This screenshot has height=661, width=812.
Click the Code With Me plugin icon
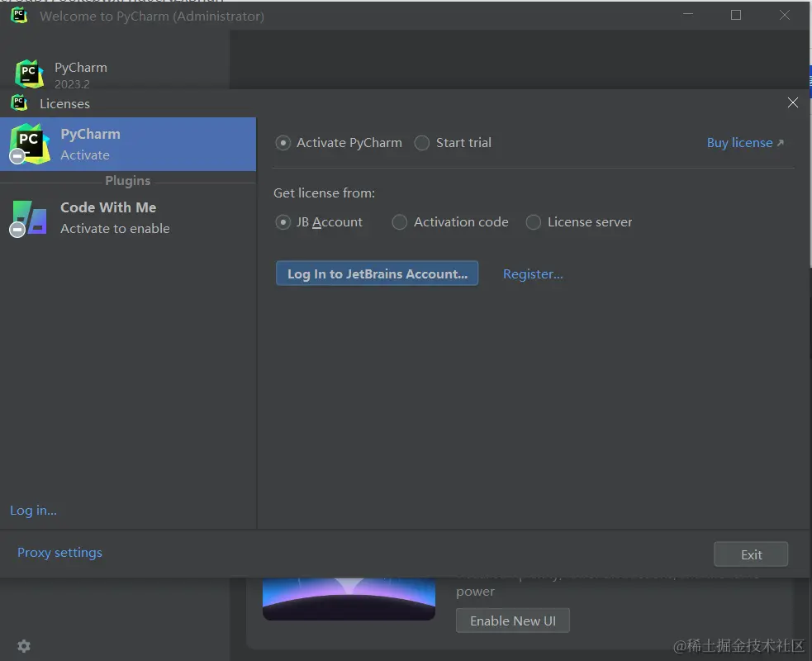28,218
